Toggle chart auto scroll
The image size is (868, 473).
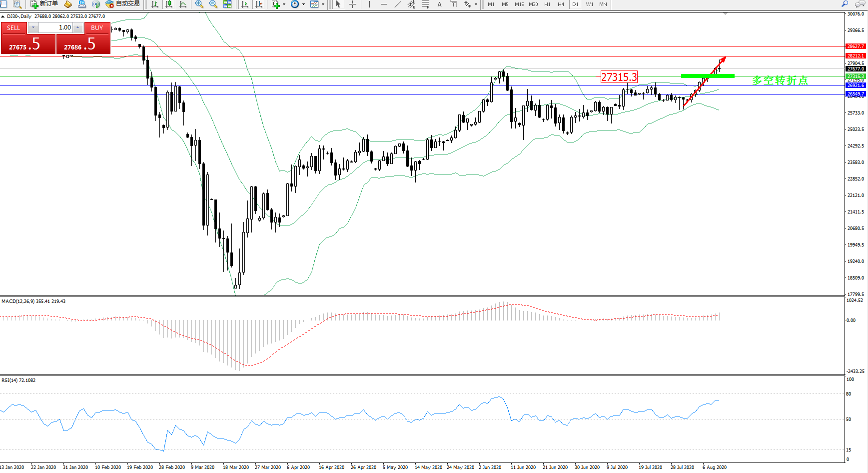[x=245, y=4]
